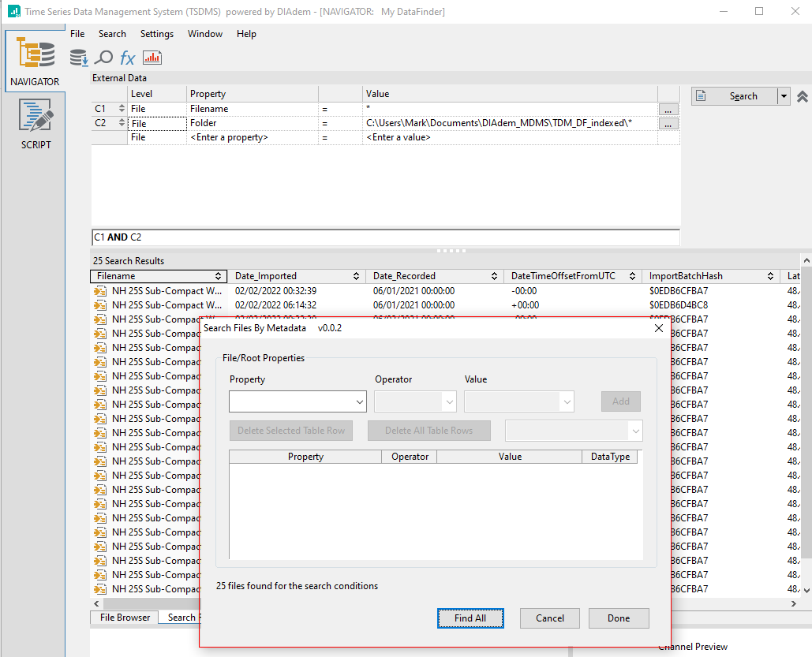Image resolution: width=812 pixels, height=657 pixels.
Task: Click the Filename column sort arrows
Action: 219,276
